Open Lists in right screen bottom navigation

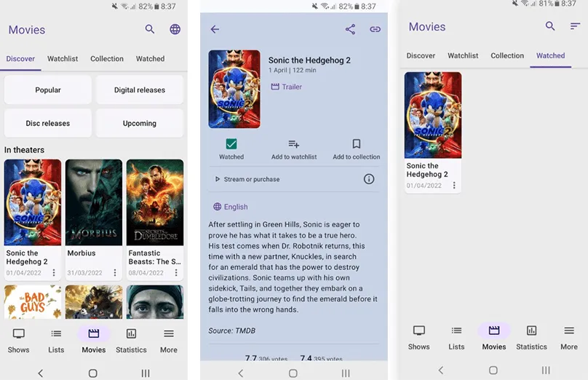(x=456, y=338)
